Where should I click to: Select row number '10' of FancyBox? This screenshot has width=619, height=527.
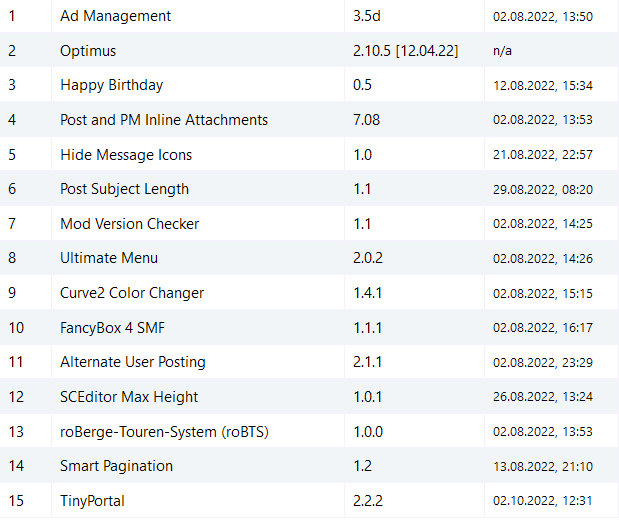[x=16, y=328]
